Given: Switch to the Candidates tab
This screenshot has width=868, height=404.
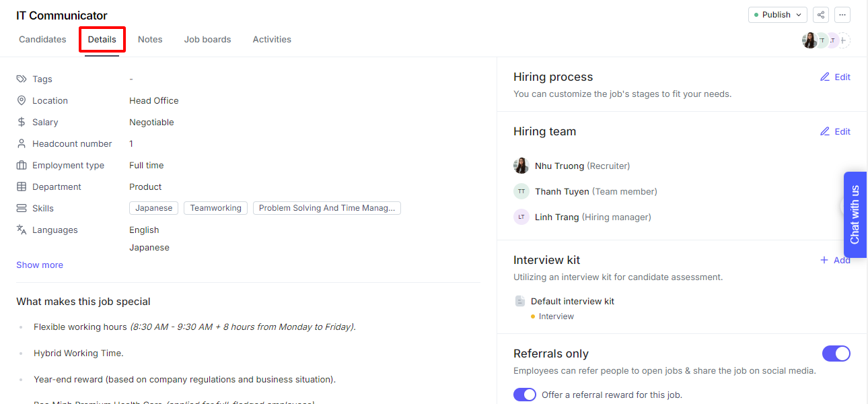Looking at the screenshot, I should (x=42, y=39).
